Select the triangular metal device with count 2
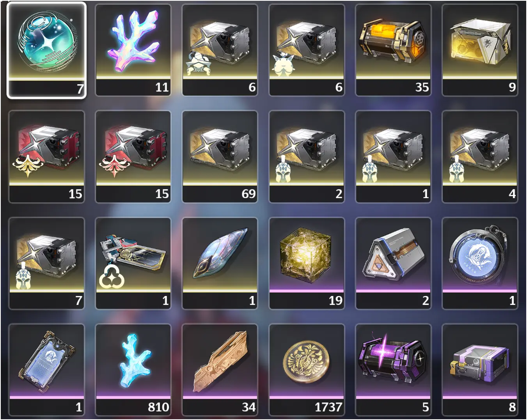The height and width of the screenshot is (420, 527). point(393,263)
